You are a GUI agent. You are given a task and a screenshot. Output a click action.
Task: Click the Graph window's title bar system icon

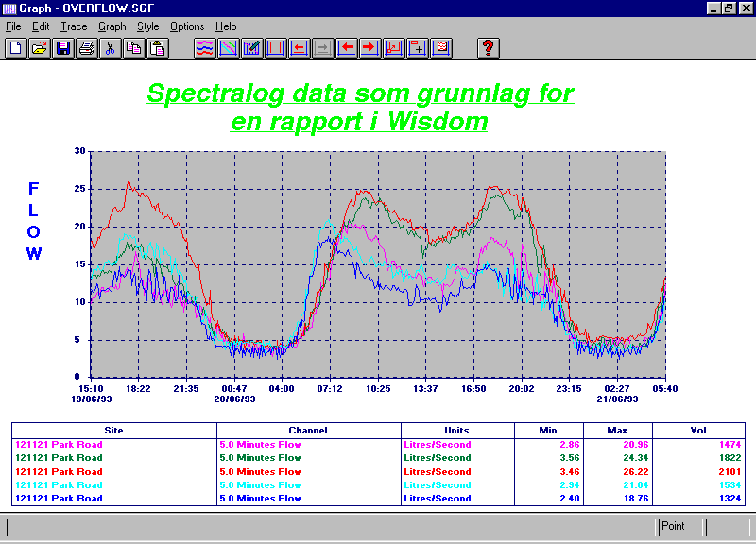click(9, 8)
